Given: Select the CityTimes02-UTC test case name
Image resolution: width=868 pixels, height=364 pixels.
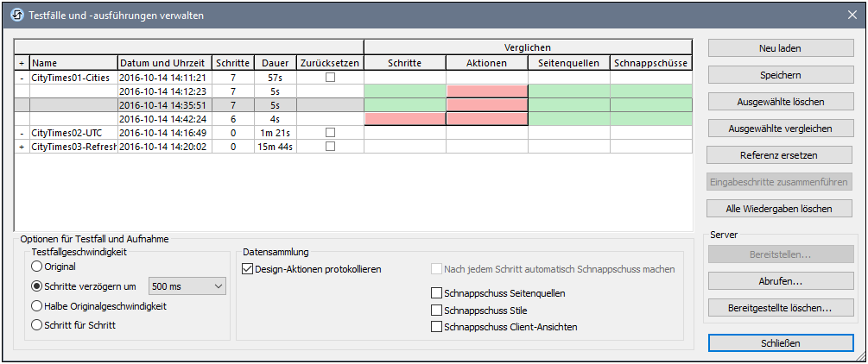Looking at the screenshot, I should click(73, 132).
